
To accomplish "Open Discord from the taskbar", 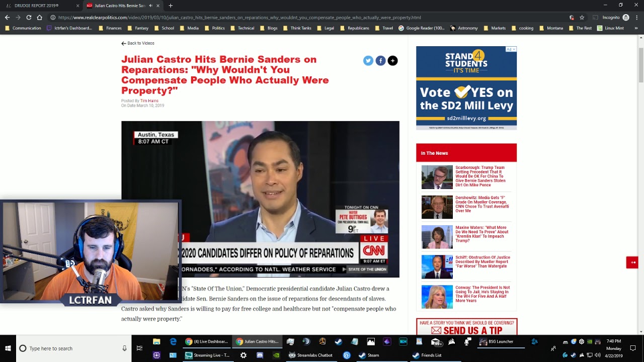I will (260, 355).
